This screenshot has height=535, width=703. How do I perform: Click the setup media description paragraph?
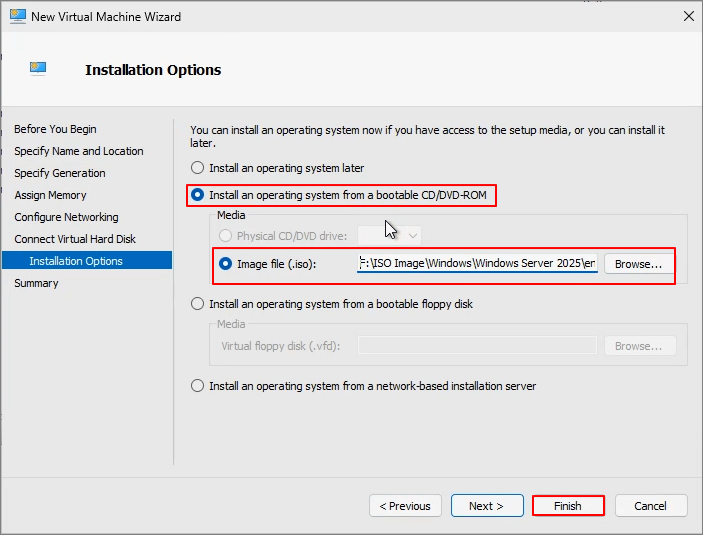click(427, 136)
